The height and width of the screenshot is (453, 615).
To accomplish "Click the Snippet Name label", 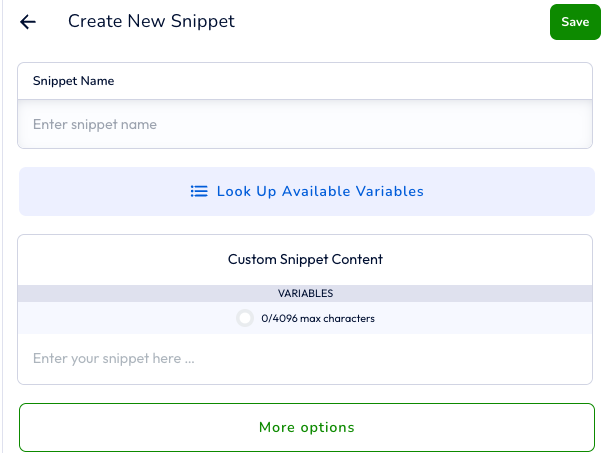I will [x=73, y=81].
